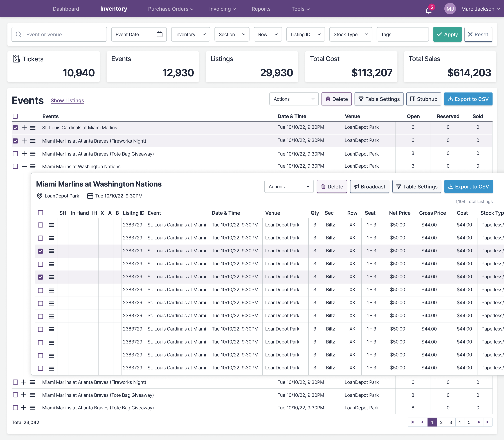Check the first listing row checkbox
The height and width of the screenshot is (440, 504).
(x=40, y=225)
